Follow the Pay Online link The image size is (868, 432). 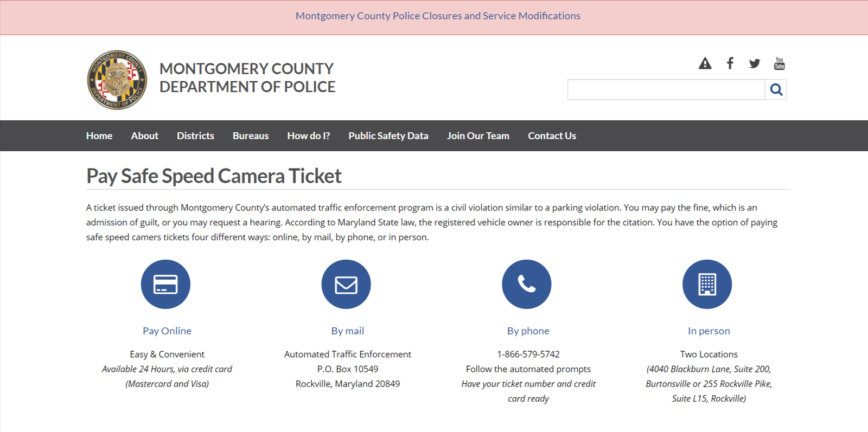click(x=167, y=331)
